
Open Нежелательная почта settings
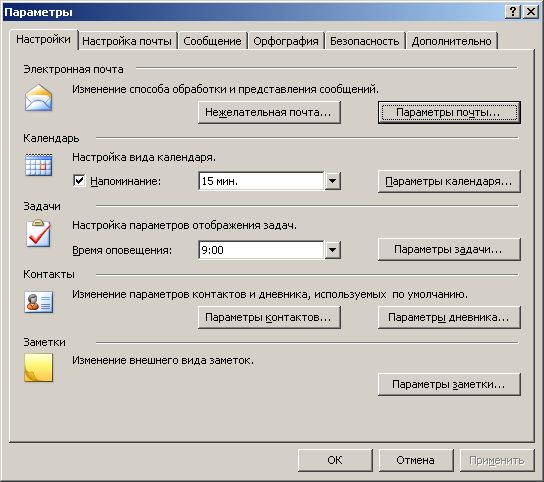pyautogui.click(x=269, y=112)
